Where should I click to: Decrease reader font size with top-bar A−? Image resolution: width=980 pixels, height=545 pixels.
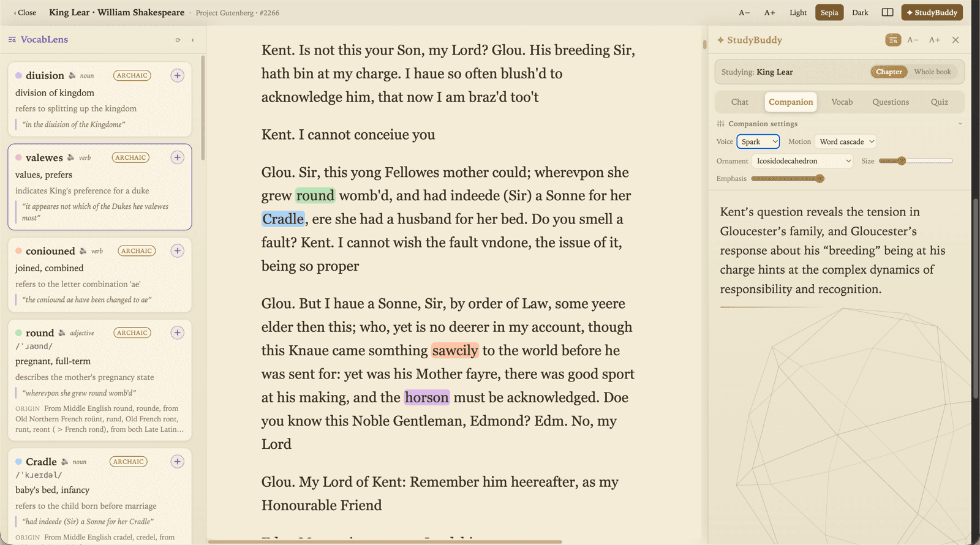[744, 12]
